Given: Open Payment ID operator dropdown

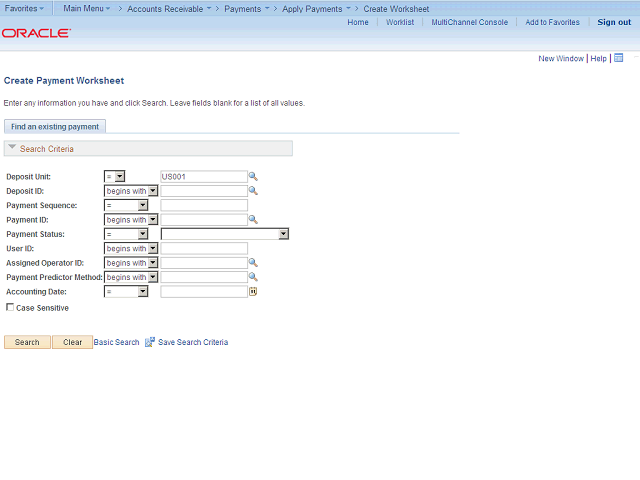Looking at the screenshot, I should click(x=131, y=220).
